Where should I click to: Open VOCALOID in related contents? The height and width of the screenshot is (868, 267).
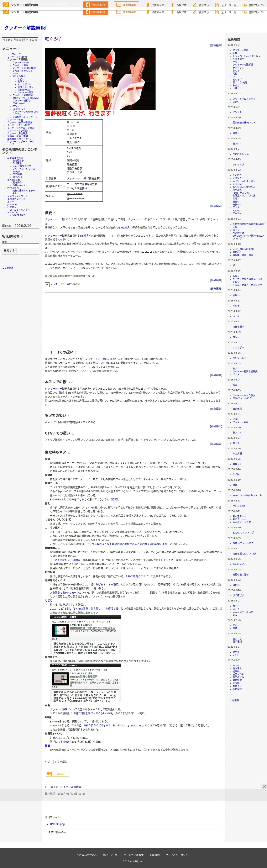(x=13, y=213)
